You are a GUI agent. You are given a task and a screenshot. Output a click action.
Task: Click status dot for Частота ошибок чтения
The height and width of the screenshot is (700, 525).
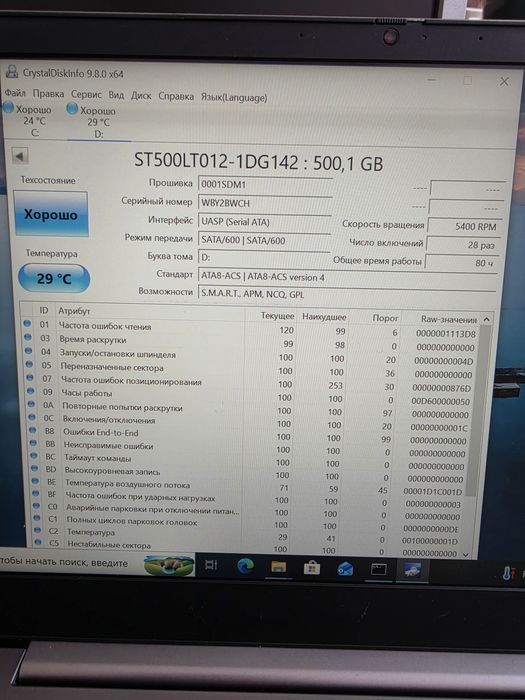coord(27,324)
